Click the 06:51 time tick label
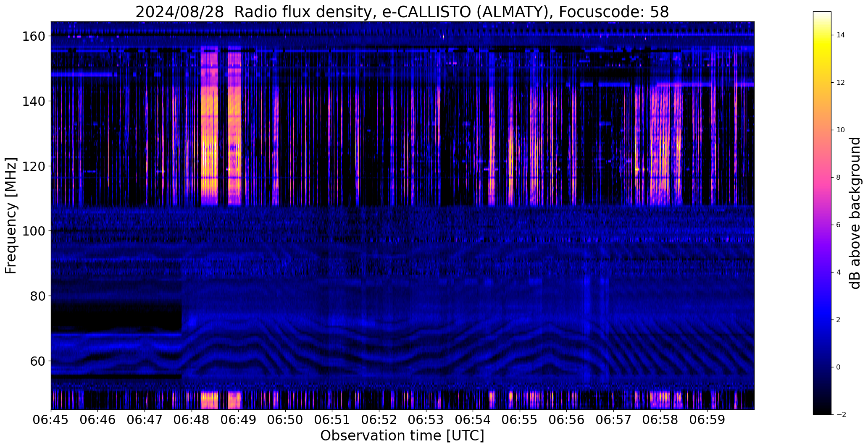Image resolution: width=868 pixels, height=448 pixels. (x=332, y=419)
